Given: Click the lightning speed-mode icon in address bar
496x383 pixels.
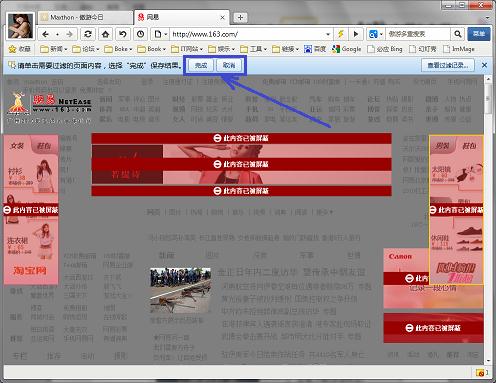Looking at the screenshot, I should (x=341, y=34).
